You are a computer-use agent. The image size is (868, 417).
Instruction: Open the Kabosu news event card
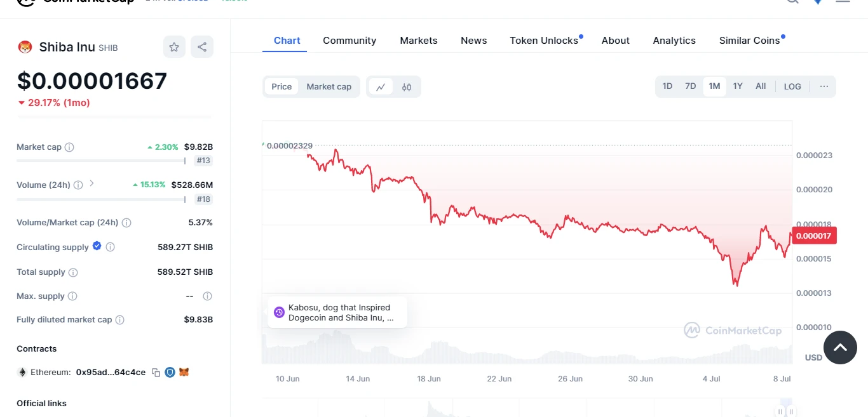337,312
